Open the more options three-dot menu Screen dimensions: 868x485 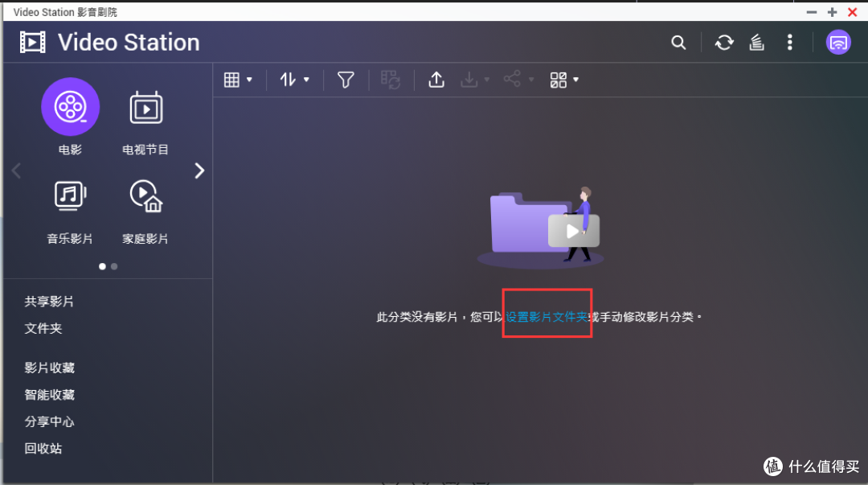790,42
